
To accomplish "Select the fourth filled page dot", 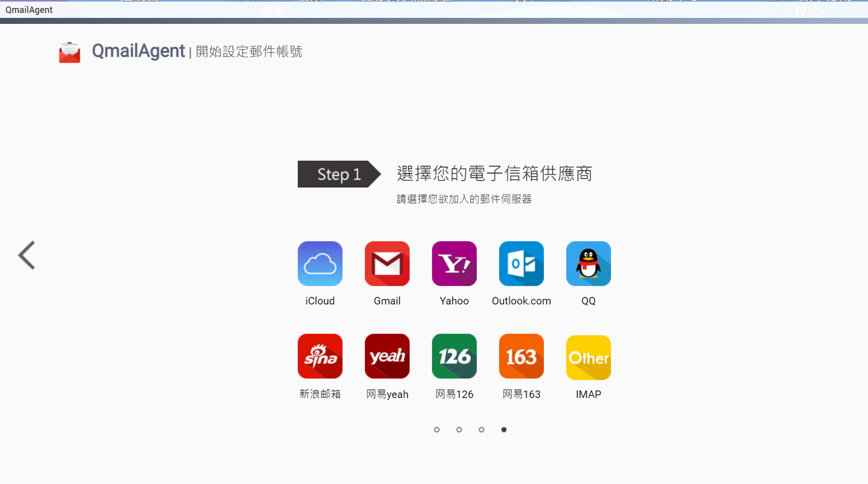I will (504, 430).
